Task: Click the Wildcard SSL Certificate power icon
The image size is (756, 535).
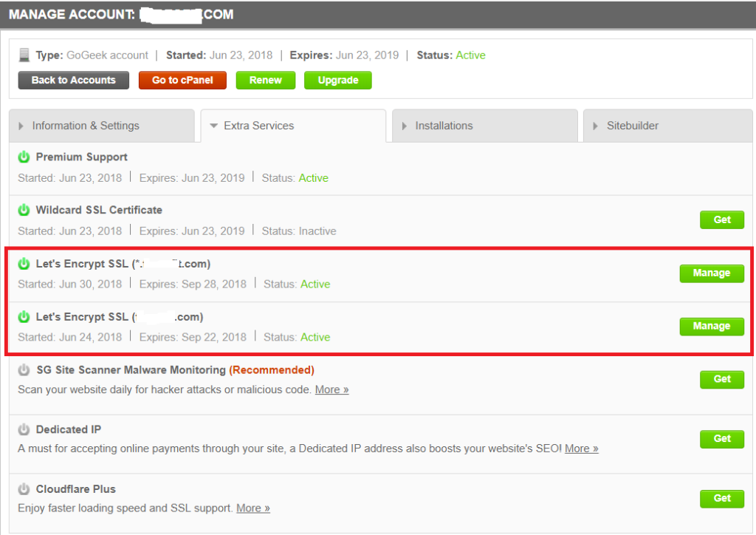Action: (x=24, y=211)
